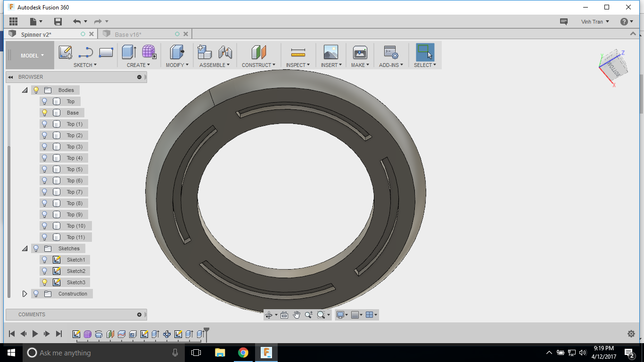The height and width of the screenshot is (362, 644).
Task: Select the Pan hand tool
Action: pyautogui.click(x=297, y=315)
